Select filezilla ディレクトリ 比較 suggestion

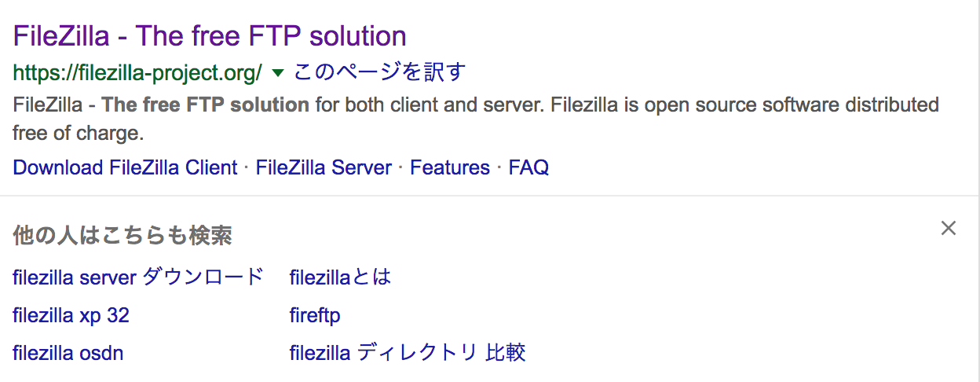pyautogui.click(x=408, y=353)
